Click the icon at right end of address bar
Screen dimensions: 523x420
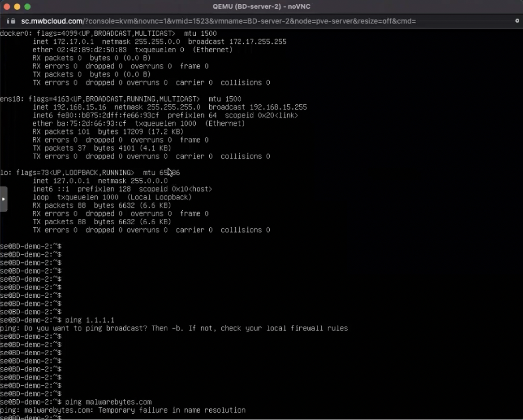point(517,21)
